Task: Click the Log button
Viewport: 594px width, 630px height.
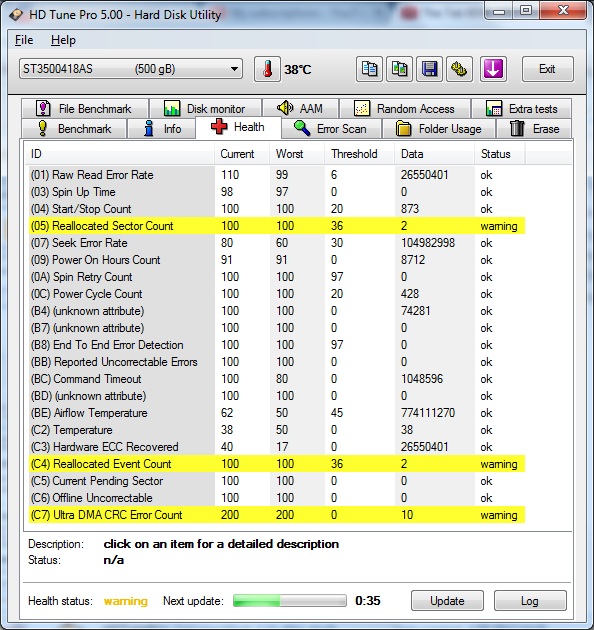Action: [x=530, y=601]
